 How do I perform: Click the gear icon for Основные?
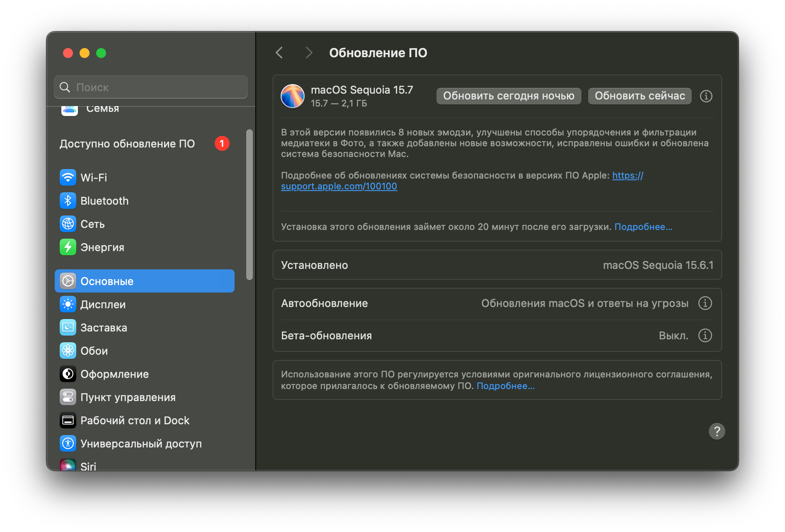[x=68, y=281]
